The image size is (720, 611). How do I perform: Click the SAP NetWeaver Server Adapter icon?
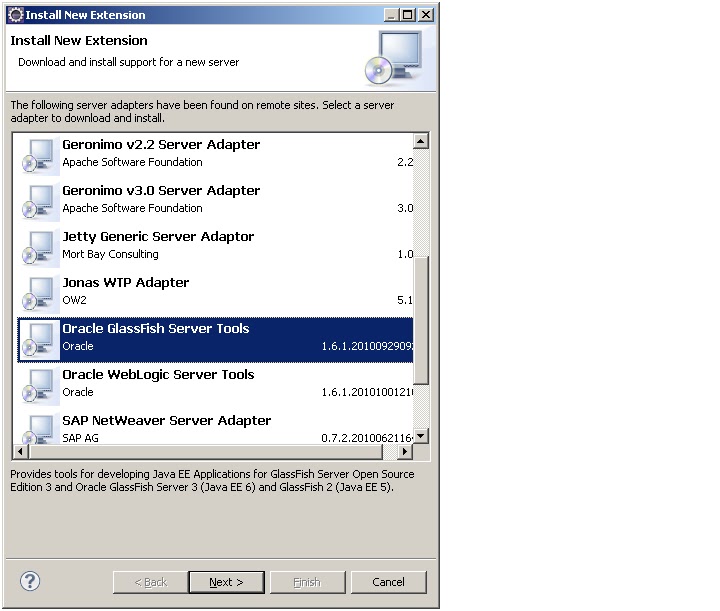40,428
